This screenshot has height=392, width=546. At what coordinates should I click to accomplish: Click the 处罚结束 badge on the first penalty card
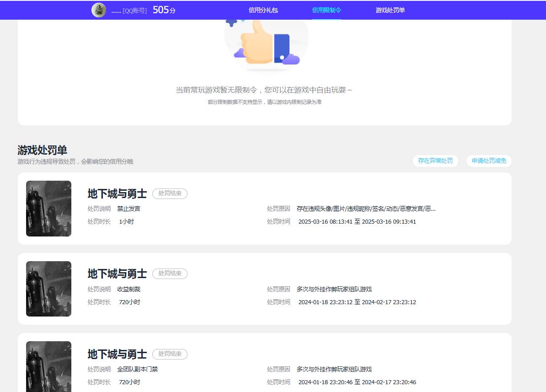click(x=170, y=193)
